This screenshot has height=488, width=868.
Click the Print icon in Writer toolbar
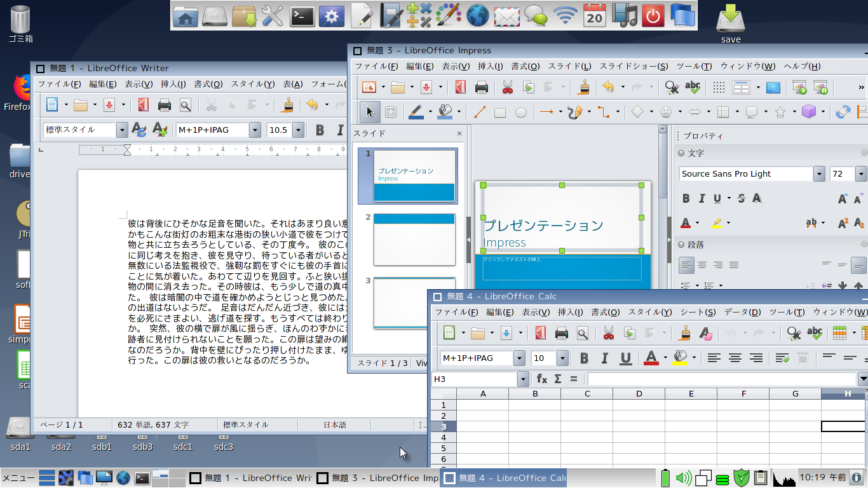[x=165, y=105]
